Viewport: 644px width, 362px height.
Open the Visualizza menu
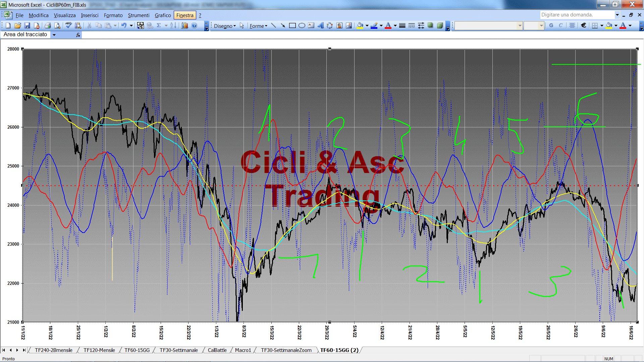pyautogui.click(x=65, y=15)
